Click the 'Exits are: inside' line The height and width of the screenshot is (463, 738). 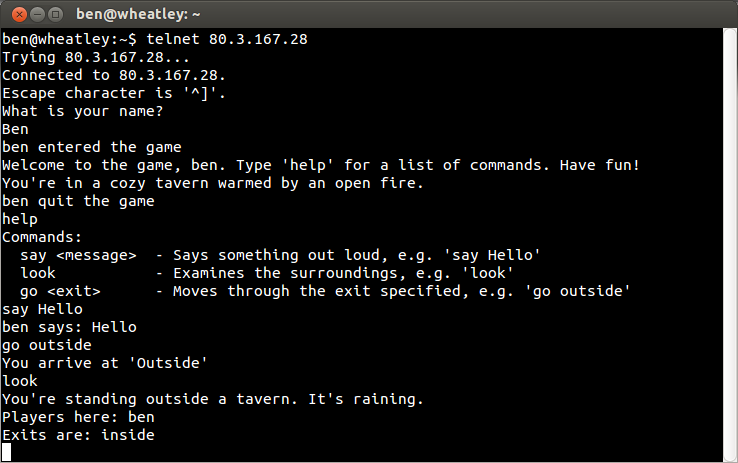(x=78, y=435)
